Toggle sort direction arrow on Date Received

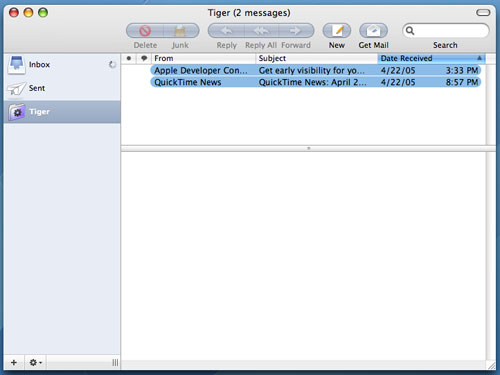pos(479,58)
